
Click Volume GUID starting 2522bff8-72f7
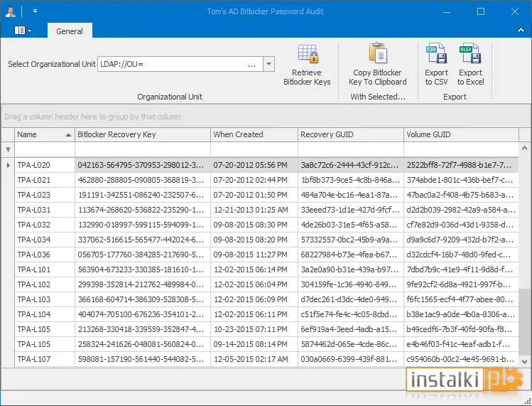(x=461, y=165)
